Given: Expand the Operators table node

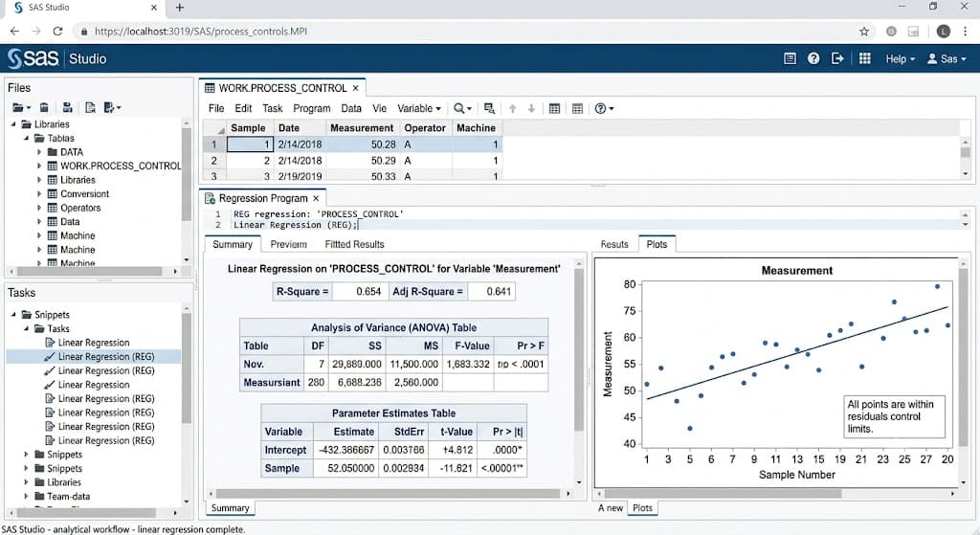Looking at the screenshot, I should 38,208.
